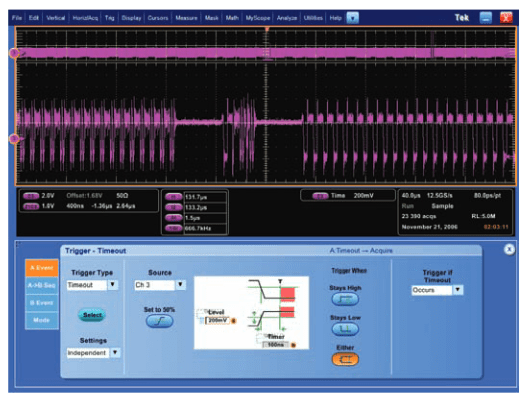Open the Measure menu

point(186,18)
